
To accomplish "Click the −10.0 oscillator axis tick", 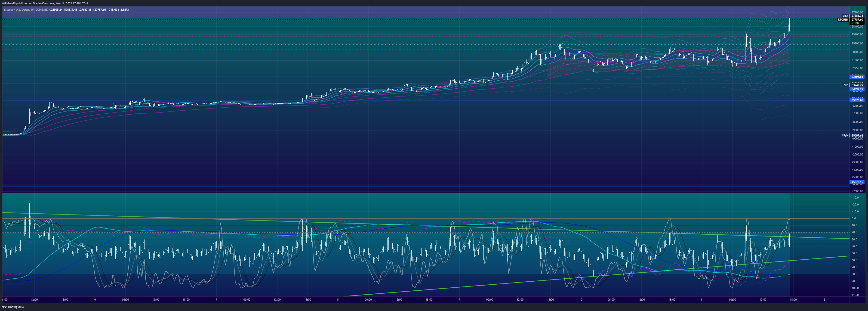I will point(855,211).
